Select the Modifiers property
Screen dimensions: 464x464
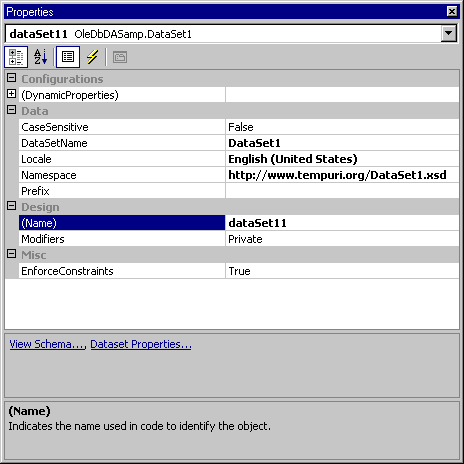tap(122, 239)
